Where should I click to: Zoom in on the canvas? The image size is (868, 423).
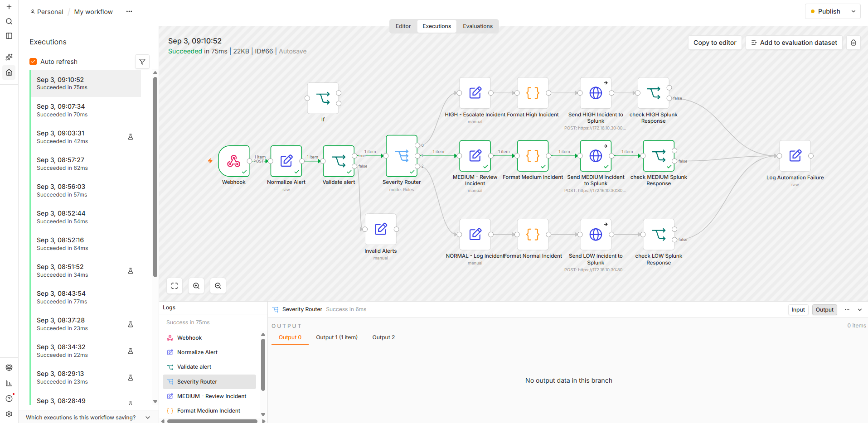[x=196, y=286]
